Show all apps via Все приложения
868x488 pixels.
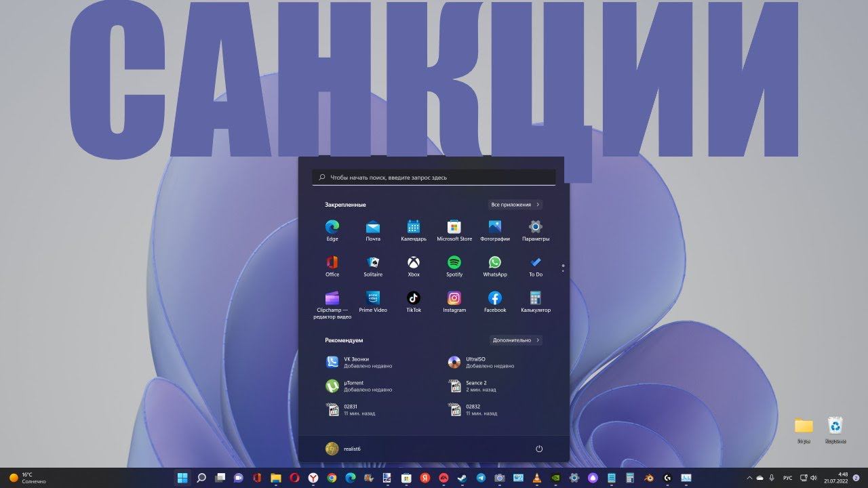point(516,204)
